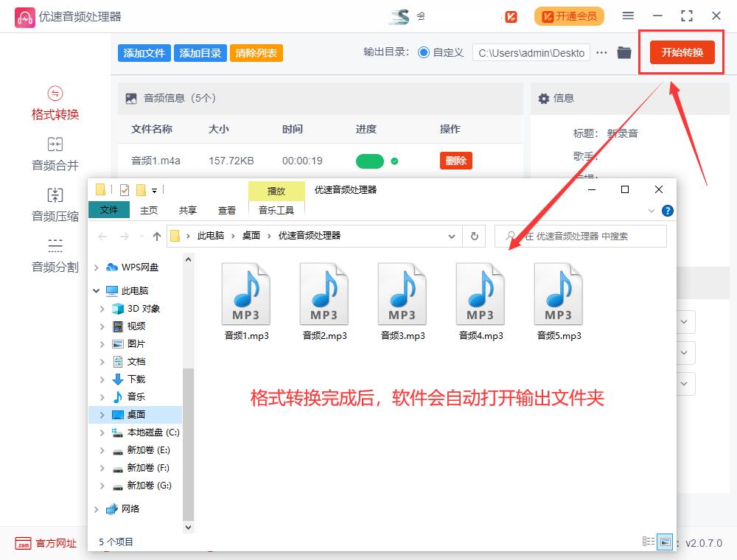
Task: Select the 音频3.mp3 file icon
Action: click(x=402, y=294)
